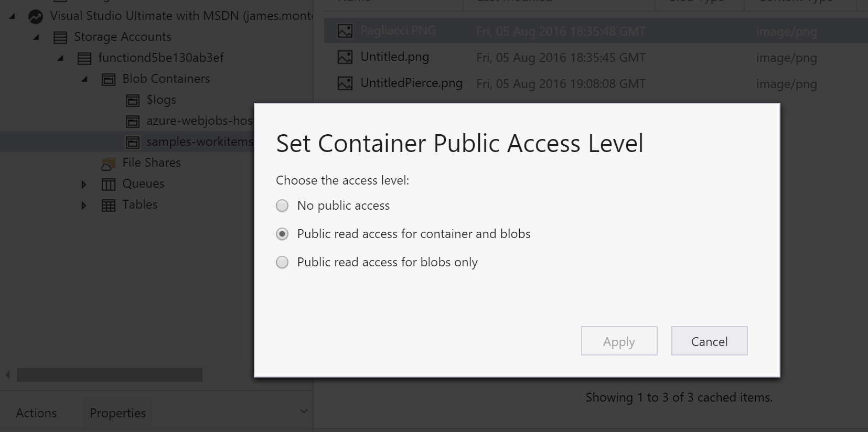Click the Queues icon
Viewport: 868px width, 432px height.
(109, 184)
